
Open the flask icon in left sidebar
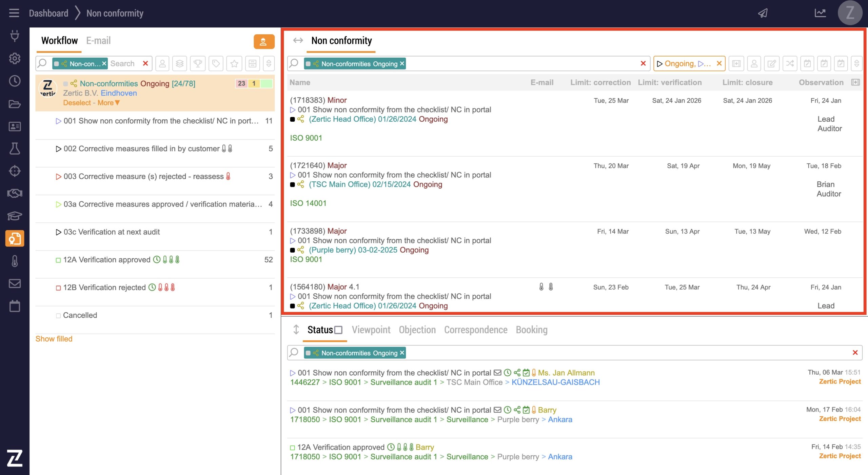15,149
